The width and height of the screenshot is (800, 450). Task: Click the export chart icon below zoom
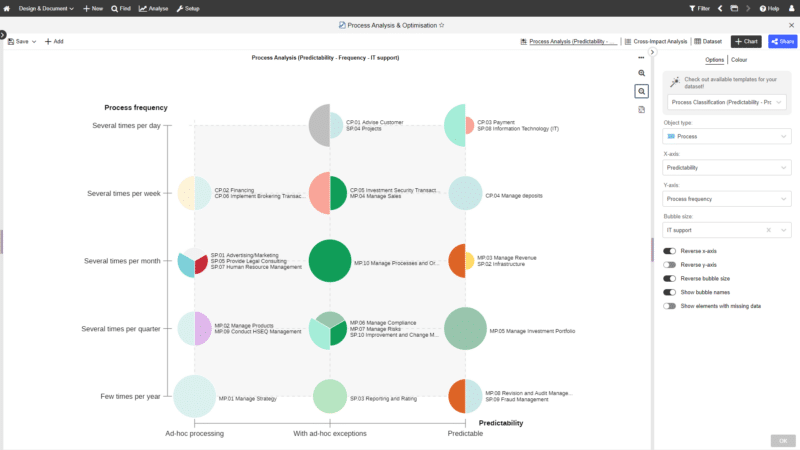[x=641, y=109]
